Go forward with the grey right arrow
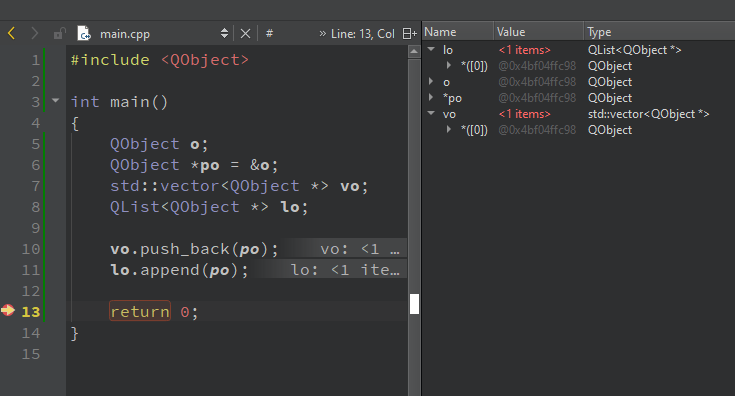Image resolution: width=735 pixels, height=396 pixels. [34, 33]
